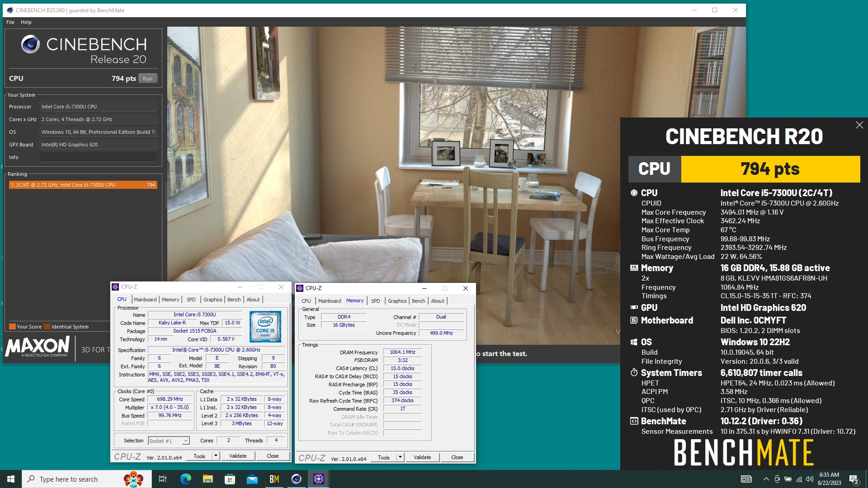
Task: Open Graphics tab in right CPU-Z window
Action: [397, 301]
